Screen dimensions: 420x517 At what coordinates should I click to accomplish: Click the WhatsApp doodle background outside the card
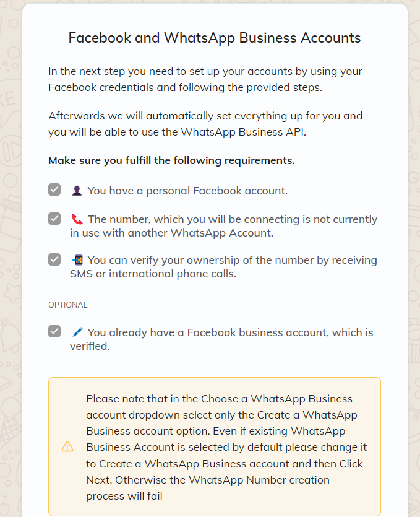coord(10,264)
